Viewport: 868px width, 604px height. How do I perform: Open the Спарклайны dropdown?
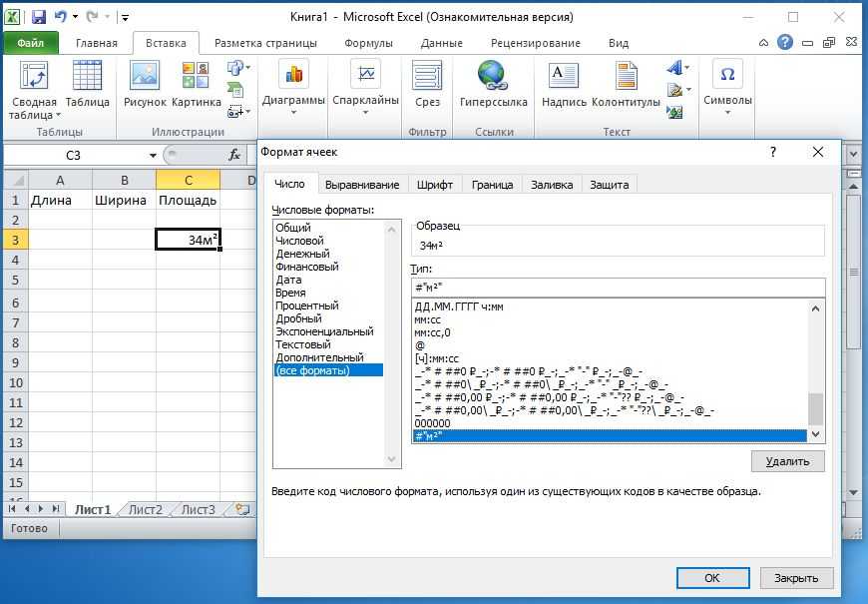tap(366, 100)
